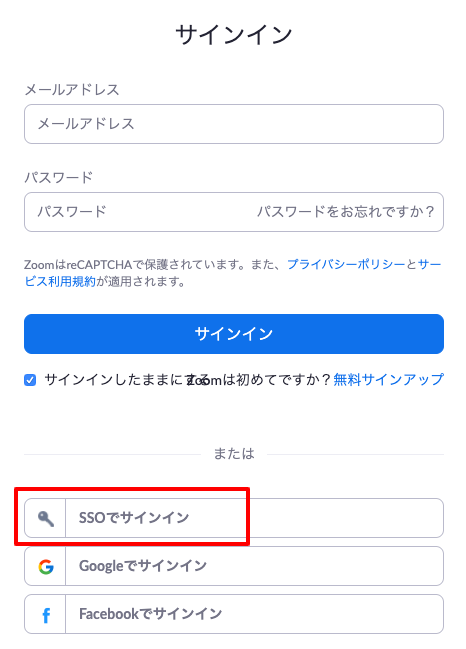Click the サインイン page heading
Screen dimensions: 466x649
pyautogui.click(x=234, y=35)
